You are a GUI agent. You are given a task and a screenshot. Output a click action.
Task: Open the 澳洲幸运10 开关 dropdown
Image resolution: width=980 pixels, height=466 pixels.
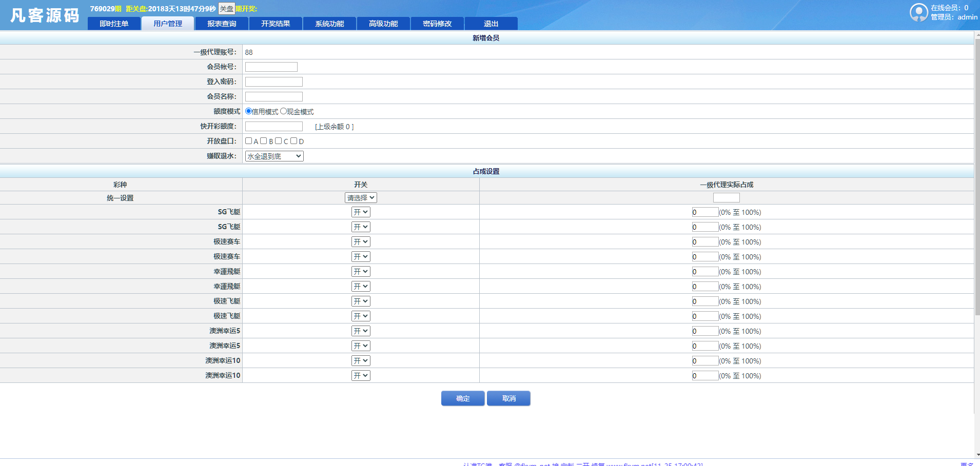(x=361, y=360)
